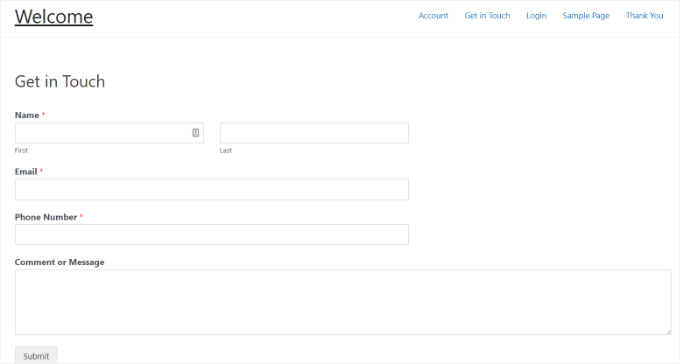Open the Welcome site title link

[54, 17]
